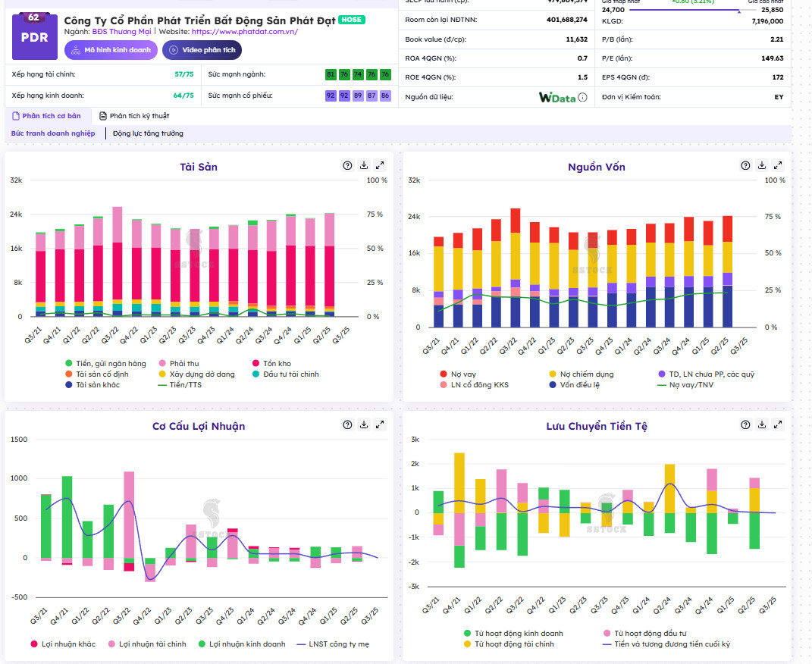
Task: Expand Cơ Cấu Lợi Nhuận chart fullscreen
Action: pyautogui.click(x=381, y=424)
